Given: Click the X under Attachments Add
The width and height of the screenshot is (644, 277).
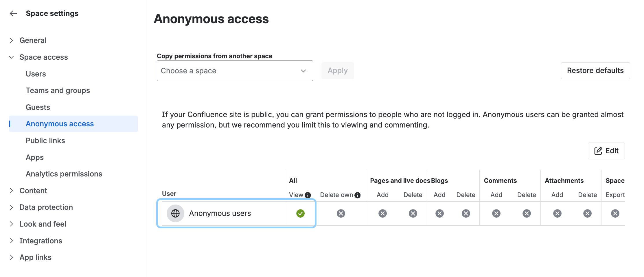Looking at the screenshot, I should pos(557,214).
